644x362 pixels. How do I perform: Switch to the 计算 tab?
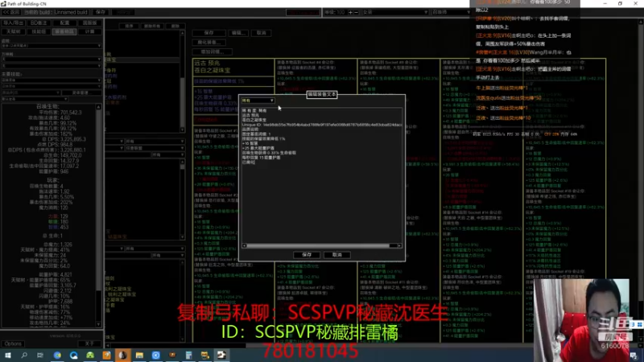tap(89, 31)
